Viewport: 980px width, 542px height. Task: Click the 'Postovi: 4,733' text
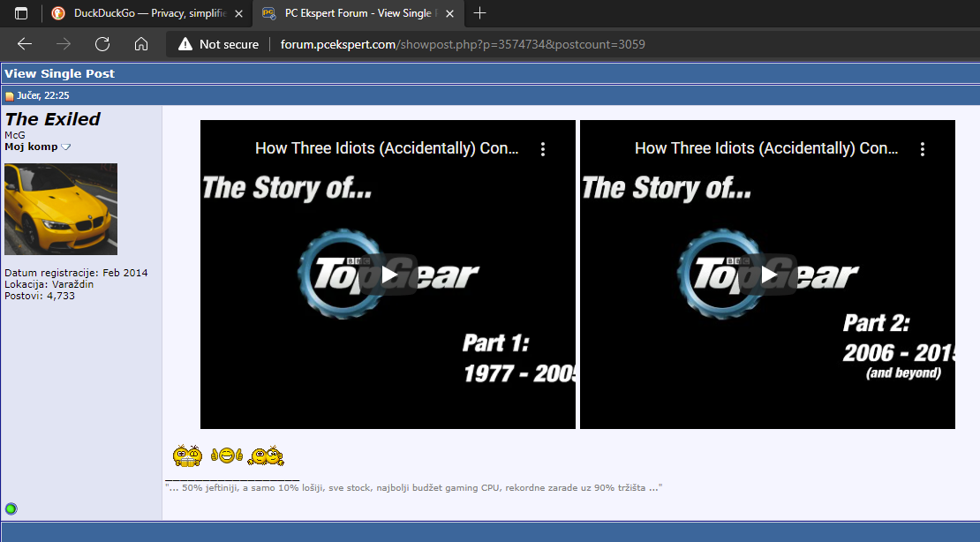point(40,296)
